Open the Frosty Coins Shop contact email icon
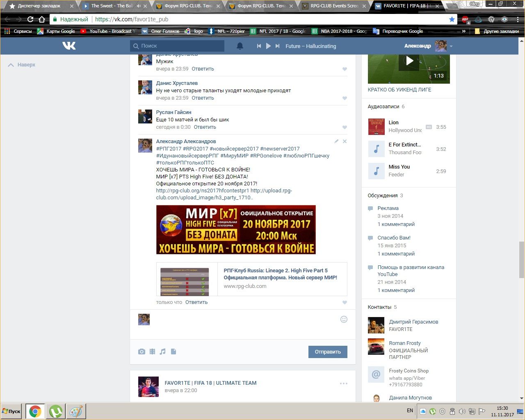525x420 pixels. click(376, 374)
